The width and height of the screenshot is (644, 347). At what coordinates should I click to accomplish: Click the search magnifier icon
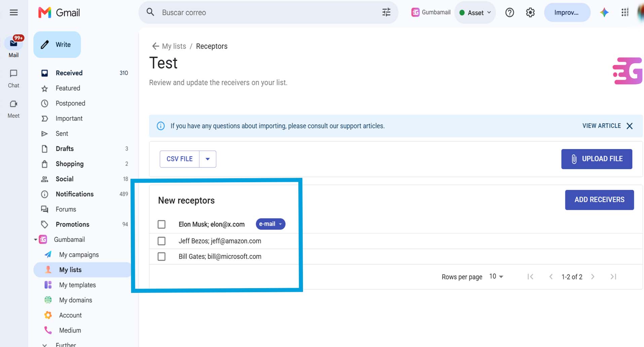(x=150, y=12)
